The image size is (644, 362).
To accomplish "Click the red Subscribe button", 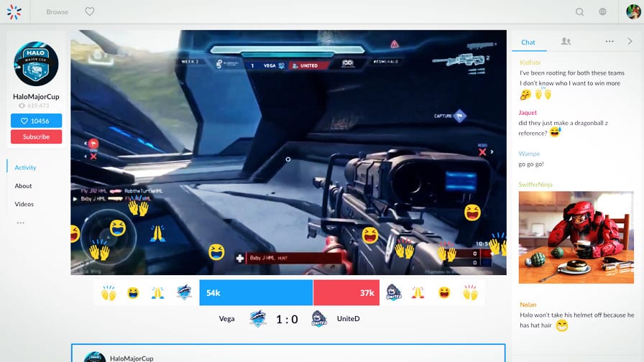I will pos(36,136).
